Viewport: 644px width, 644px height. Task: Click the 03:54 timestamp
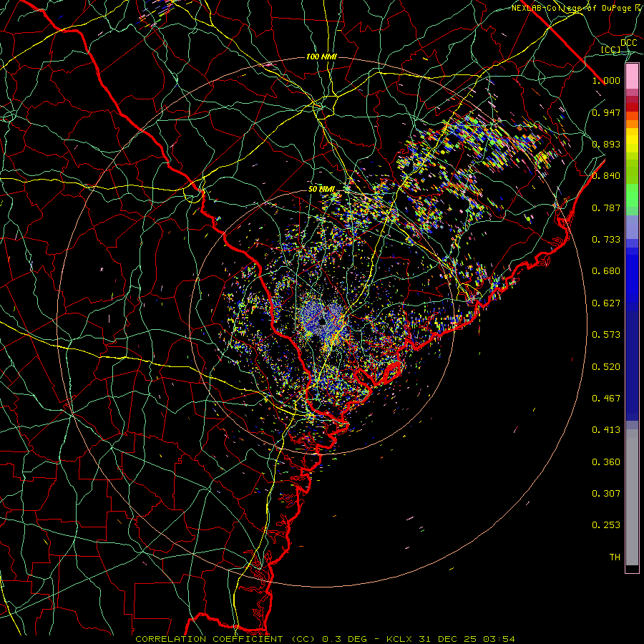tap(499, 639)
